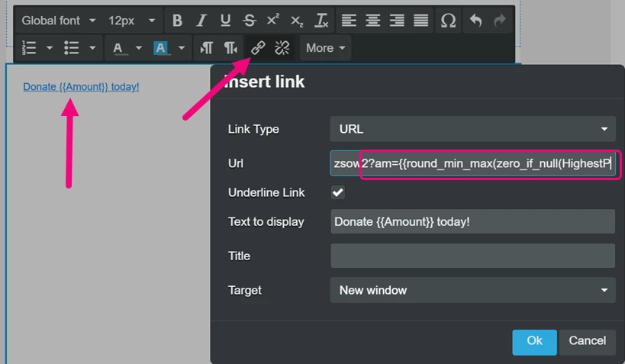Apply text color

pyautogui.click(x=118, y=48)
